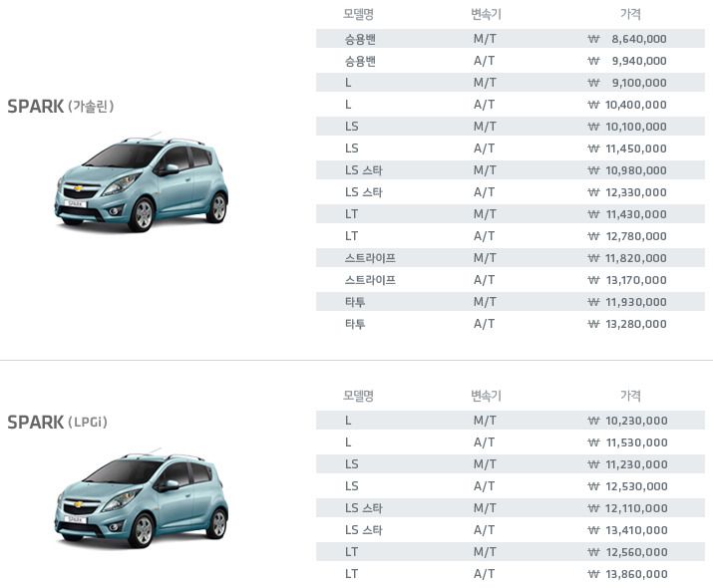Click 스트라이프 model name in the 11,820,000 row
Viewport: 713px width, 588px height.
tap(370, 258)
